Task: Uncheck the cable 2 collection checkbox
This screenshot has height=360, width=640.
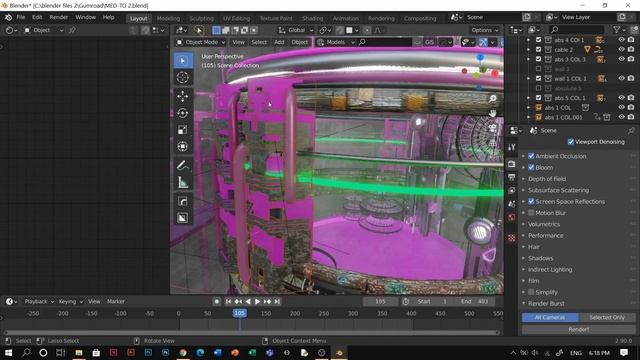Action: point(538,49)
